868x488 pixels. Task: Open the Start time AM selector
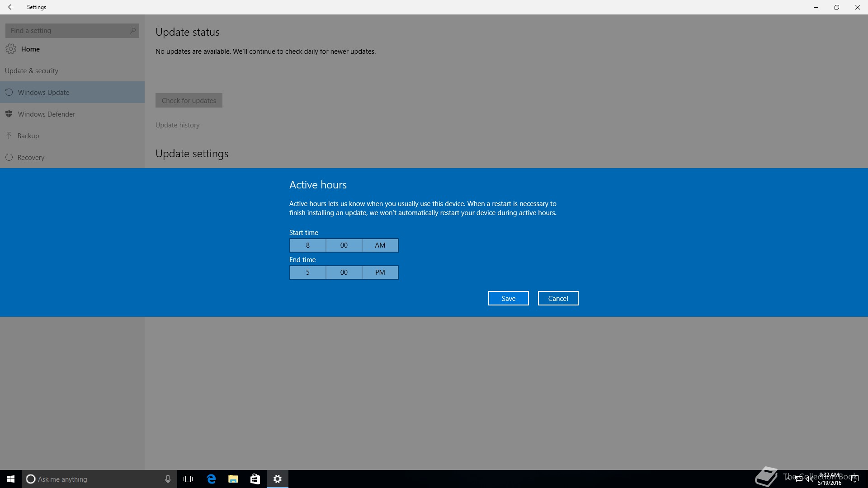point(380,245)
